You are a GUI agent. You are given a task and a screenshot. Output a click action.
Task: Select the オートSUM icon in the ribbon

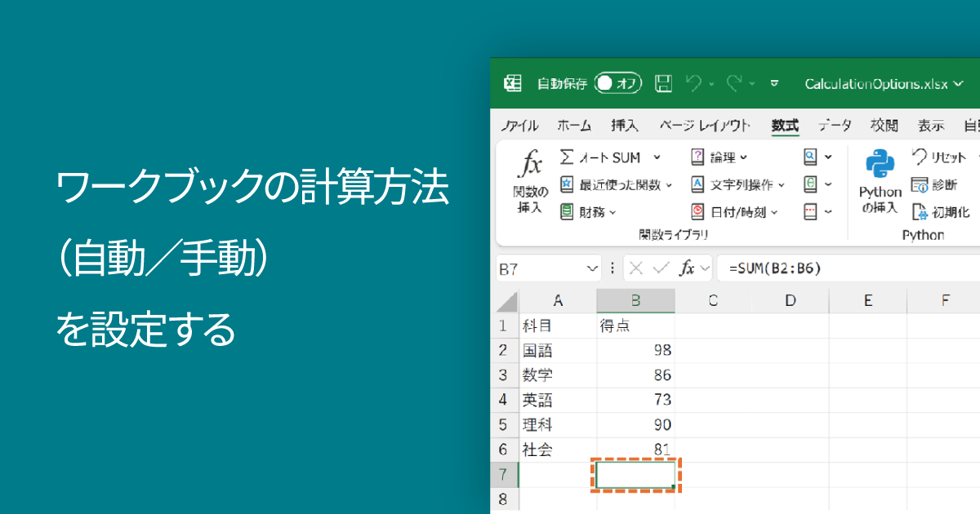[567, 157]
